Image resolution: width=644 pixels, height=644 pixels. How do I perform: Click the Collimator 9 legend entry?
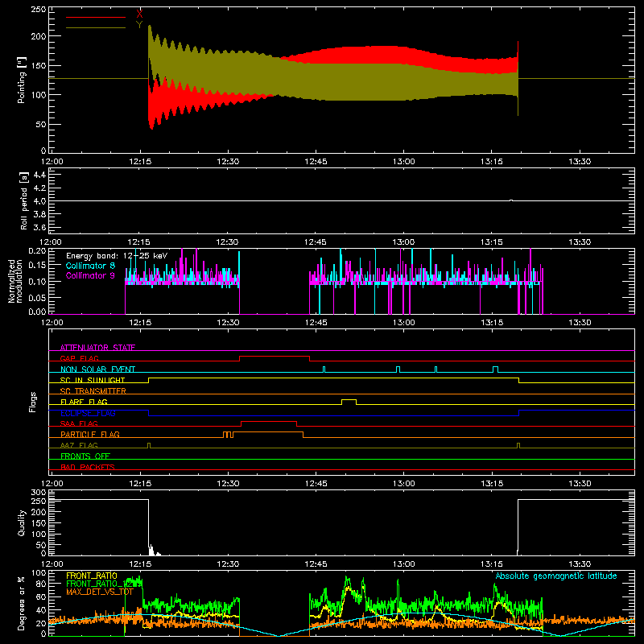click(90, 275)
